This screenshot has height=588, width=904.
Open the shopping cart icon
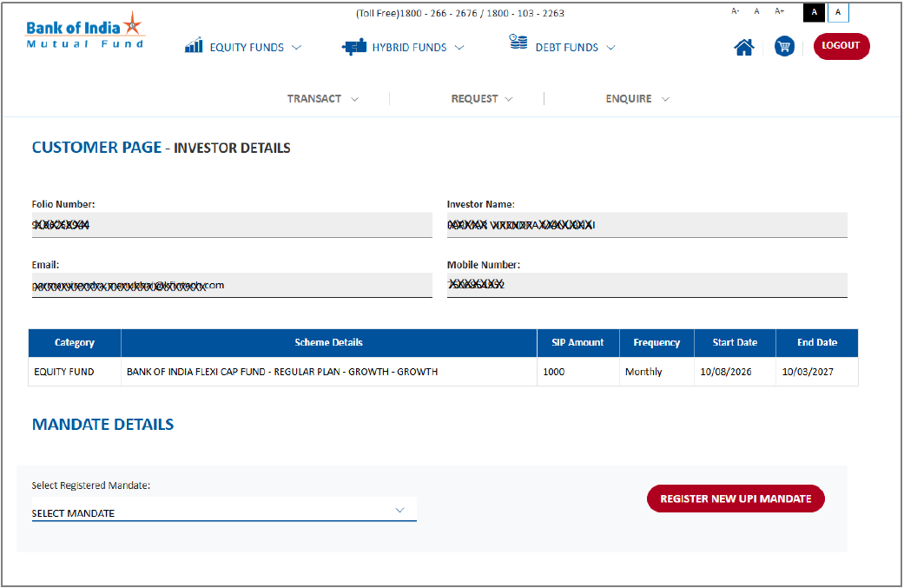click(784, 47)
